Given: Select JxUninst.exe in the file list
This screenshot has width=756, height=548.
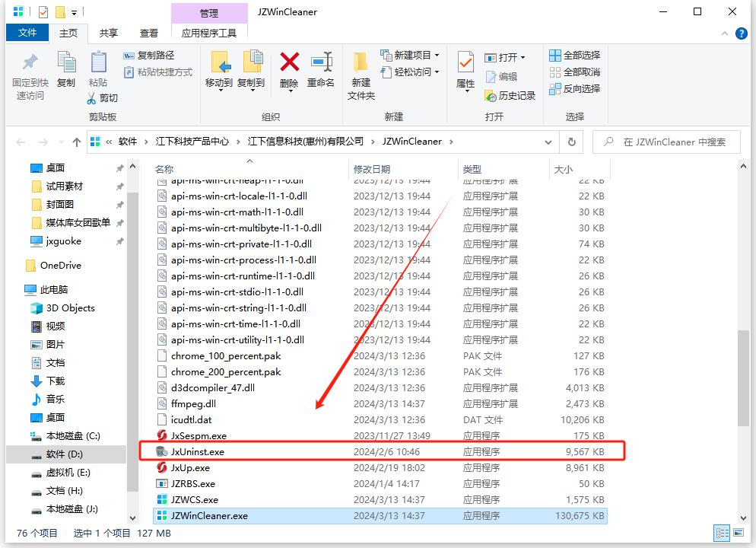Looking at the screenshot, I should click(x=198, y=451).
